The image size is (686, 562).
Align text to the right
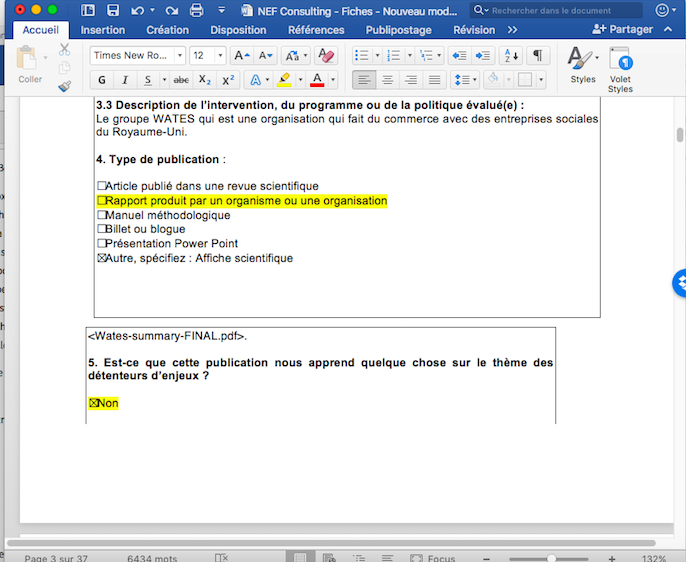[x=411, y=80]
